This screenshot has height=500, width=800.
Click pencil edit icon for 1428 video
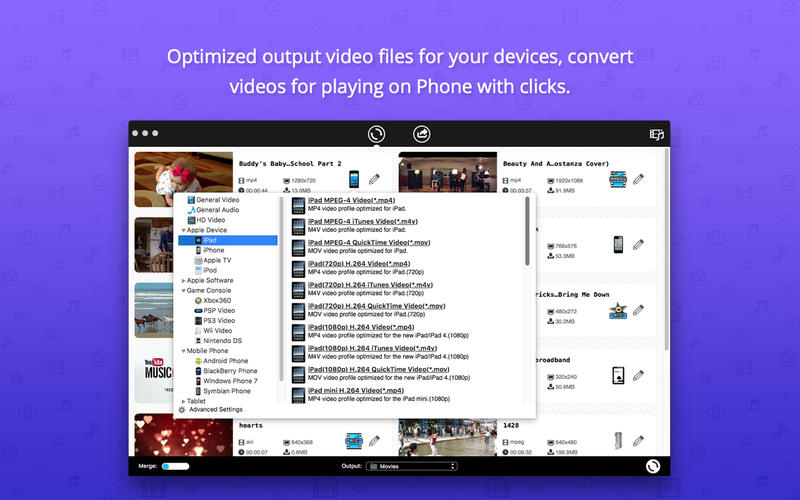pos(638,441)
